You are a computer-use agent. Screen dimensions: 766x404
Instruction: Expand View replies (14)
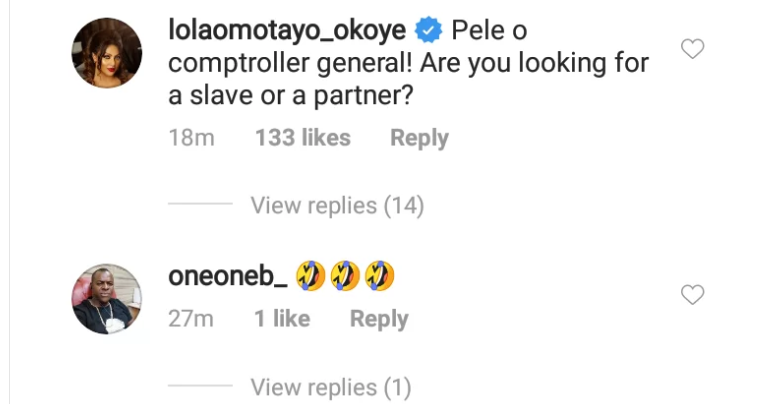pyautogui.click(x=337, y=205)
